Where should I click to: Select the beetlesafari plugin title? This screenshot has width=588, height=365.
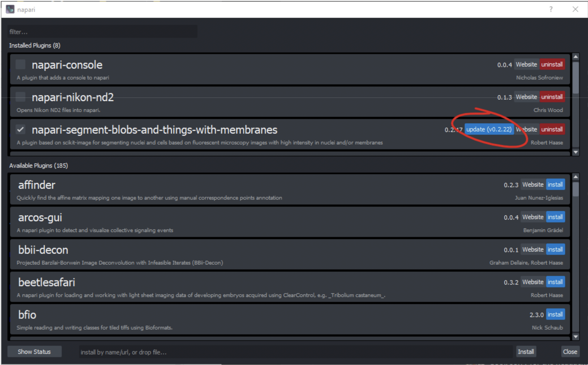(46, 283)
